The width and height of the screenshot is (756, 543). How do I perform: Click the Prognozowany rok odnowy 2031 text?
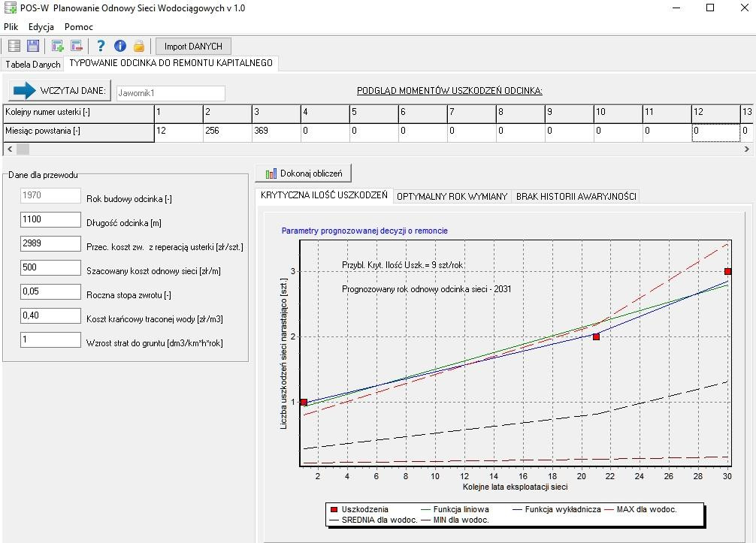click(427, 289)
